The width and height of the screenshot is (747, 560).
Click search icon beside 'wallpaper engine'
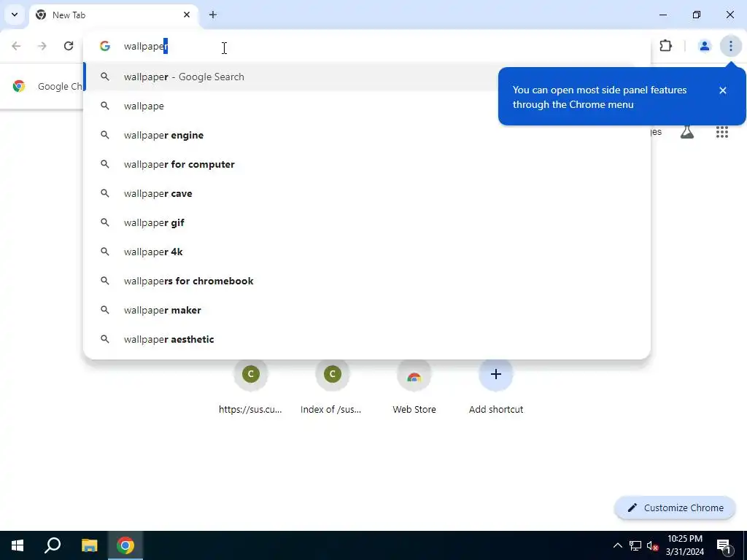tap(105, 135)
